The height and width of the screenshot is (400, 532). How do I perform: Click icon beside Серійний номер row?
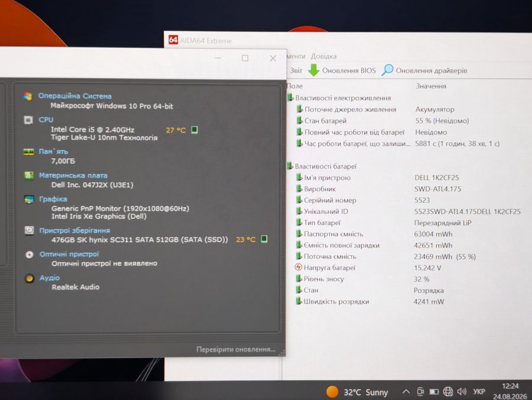pyautogui.click(x=299, y=200)
